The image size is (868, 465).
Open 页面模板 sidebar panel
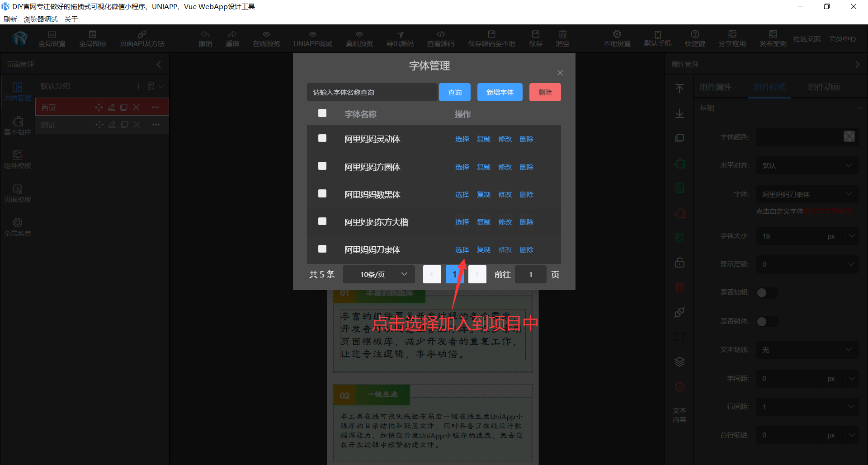click(18, 193)
